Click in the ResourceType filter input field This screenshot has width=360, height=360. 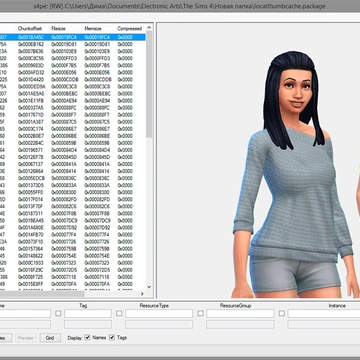159,313
